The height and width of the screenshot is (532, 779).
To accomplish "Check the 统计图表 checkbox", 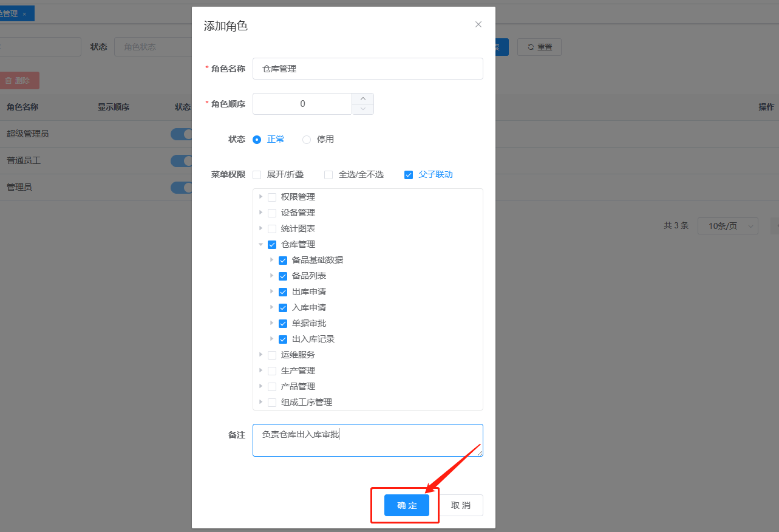I will coord(272,229).
